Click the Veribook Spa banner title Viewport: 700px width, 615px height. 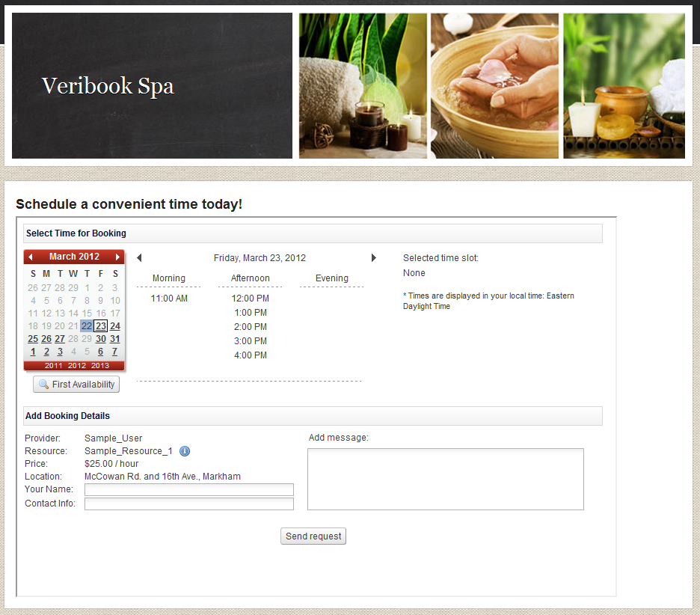[x=108, y=86]
